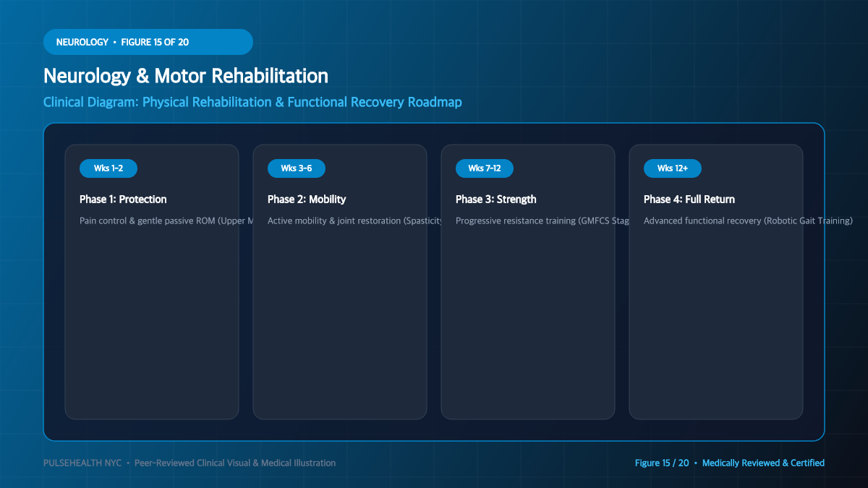868x488 pixels.
Task: Select the Wks 1-2 pill
Action: (x=109, y=168)
